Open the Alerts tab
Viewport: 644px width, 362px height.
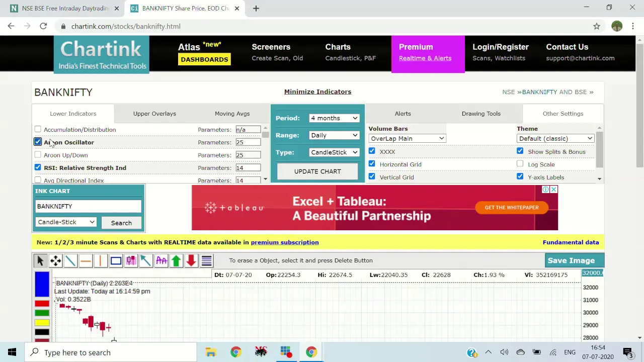403,114
